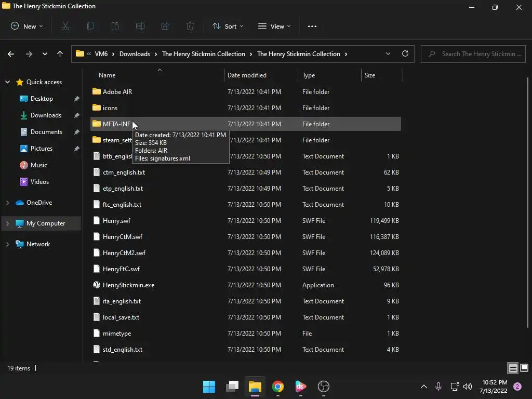Expand the Network tree node

click(x=7, y=244)
